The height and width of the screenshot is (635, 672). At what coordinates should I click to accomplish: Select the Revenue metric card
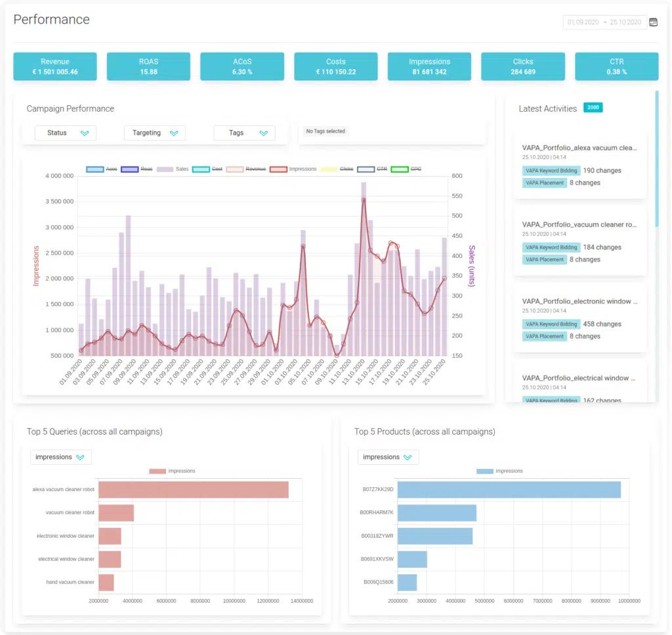55,66
